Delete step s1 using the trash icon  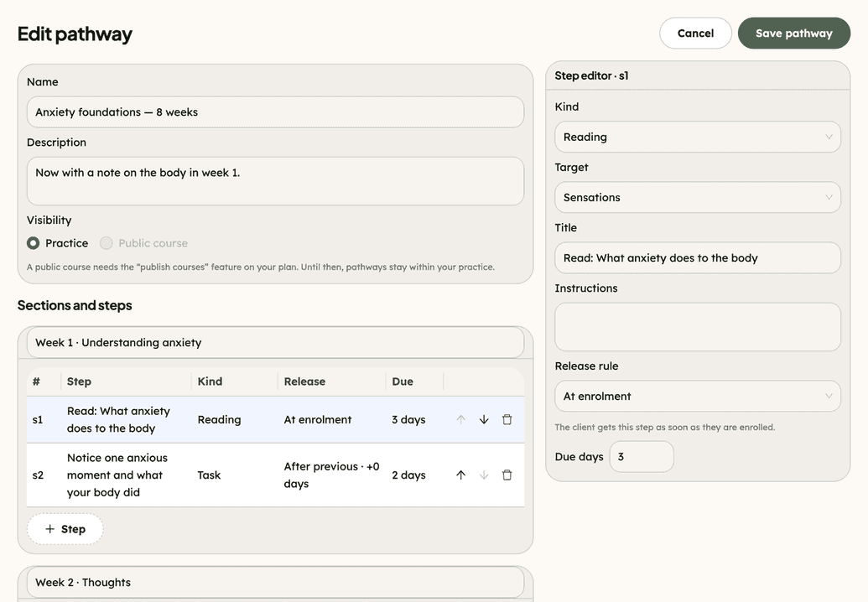coord(507,419)
